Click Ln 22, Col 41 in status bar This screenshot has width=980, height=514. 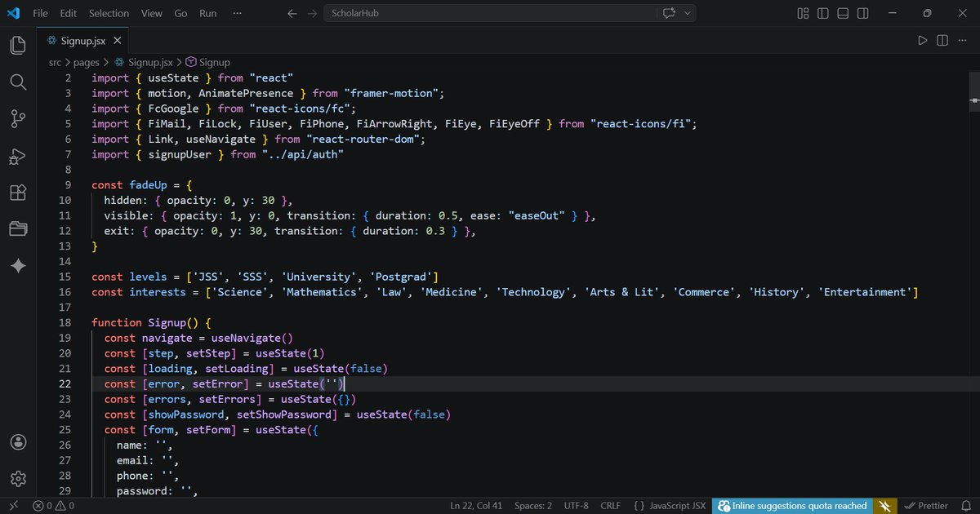(x=475, y=506)
